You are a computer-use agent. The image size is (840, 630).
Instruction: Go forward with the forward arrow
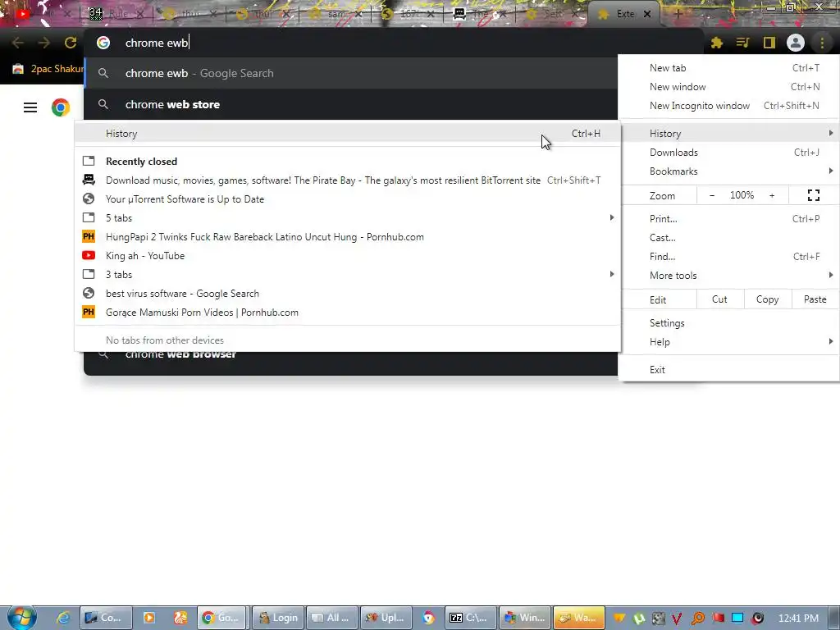[x=44, y=43]
